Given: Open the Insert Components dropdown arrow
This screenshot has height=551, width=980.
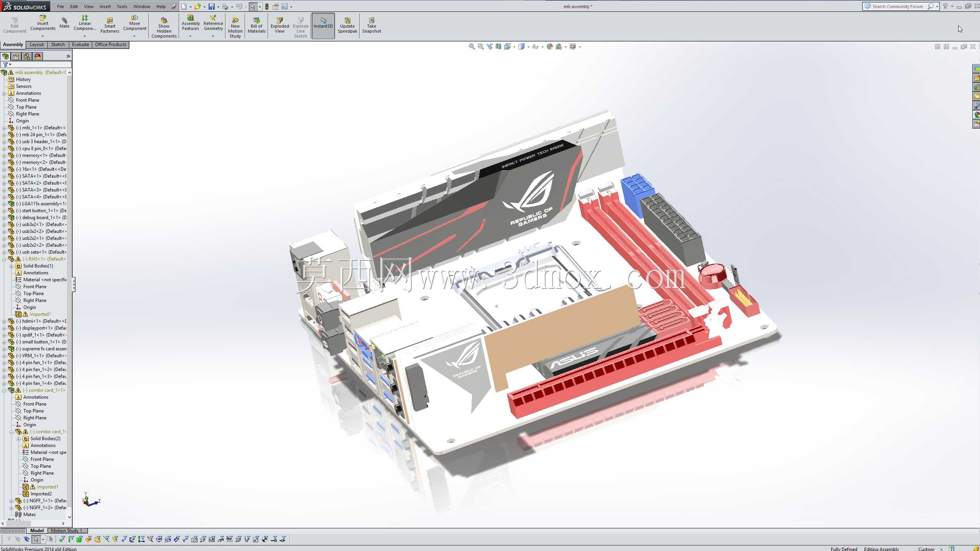Looking at the screenshot, I should pos(43,36).
